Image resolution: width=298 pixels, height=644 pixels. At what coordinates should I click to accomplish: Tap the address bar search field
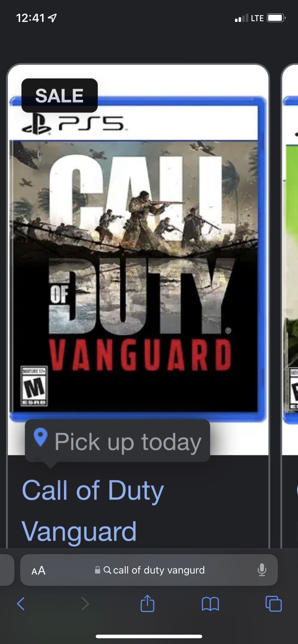(149, 570)
